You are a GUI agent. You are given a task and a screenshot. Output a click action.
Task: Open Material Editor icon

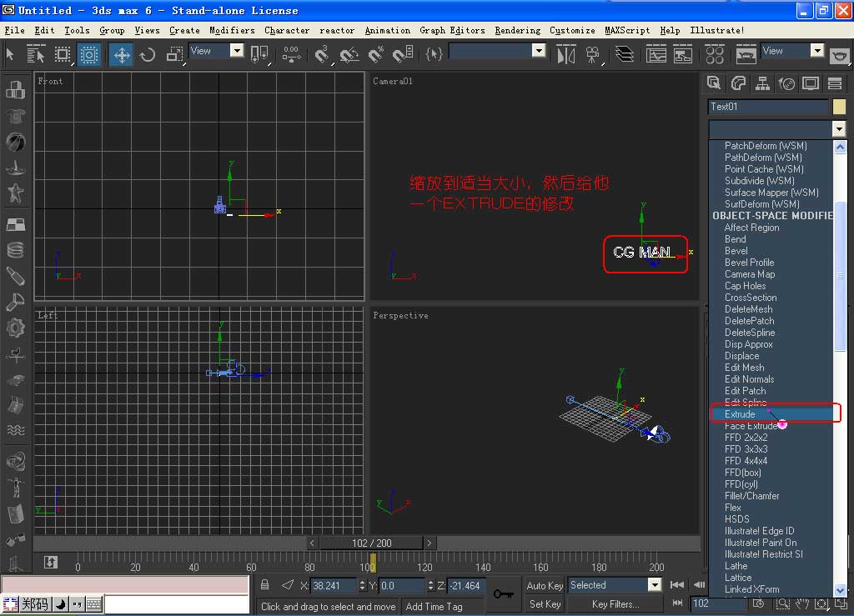click(x=714, y=54)
